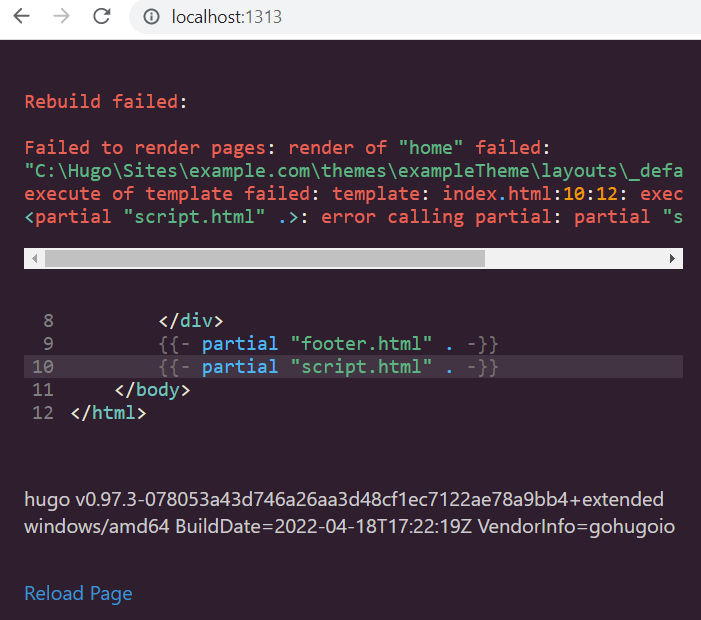Image resolution: width=701 pixels, height=620 pixels.
Task: Click line number 12 in code listing
Action: point(43,413)
